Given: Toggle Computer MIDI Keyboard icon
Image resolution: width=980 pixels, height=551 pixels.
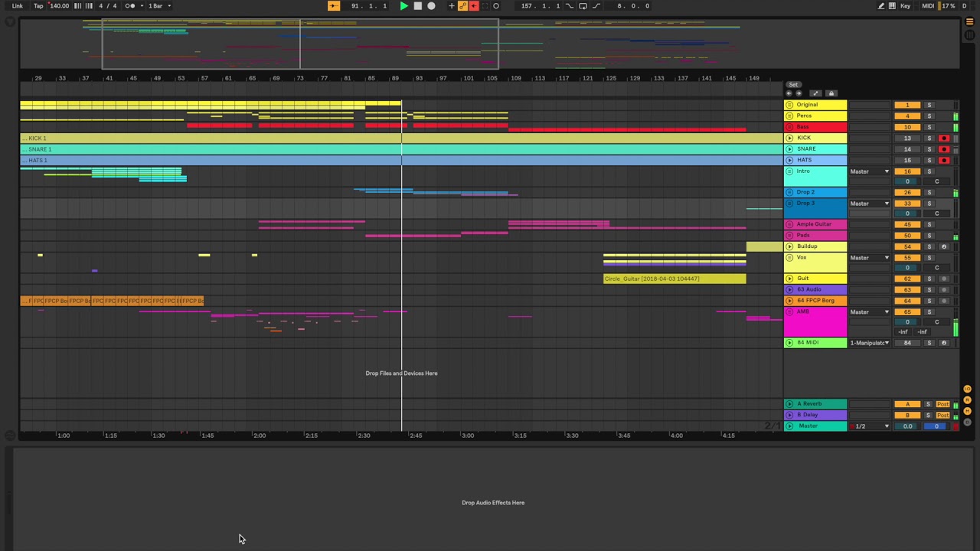Looking at the screenshot, I should pyautogui.click(x=892, y=6).
